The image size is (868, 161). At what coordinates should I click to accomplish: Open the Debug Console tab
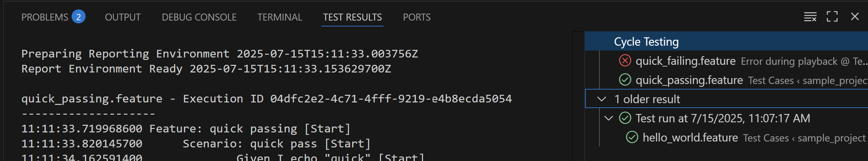199,17
